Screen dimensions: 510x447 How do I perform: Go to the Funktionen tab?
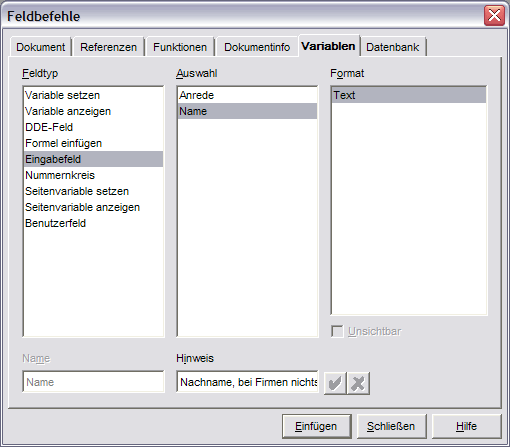[x=180, y=47]
